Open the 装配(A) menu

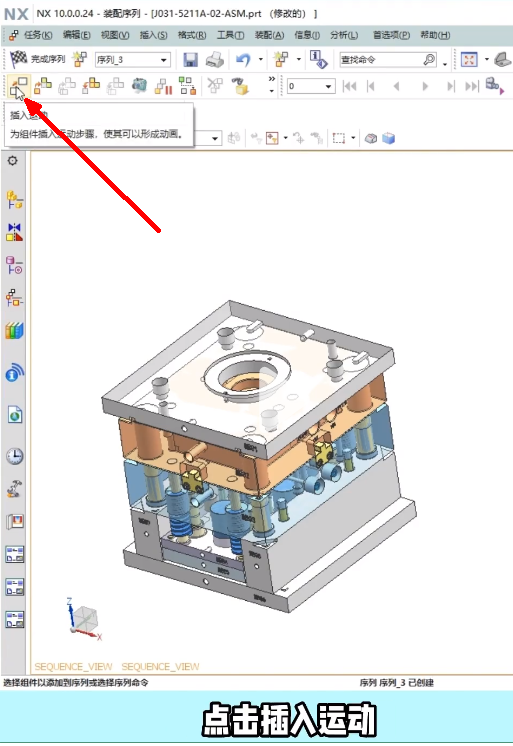[269, 35]
